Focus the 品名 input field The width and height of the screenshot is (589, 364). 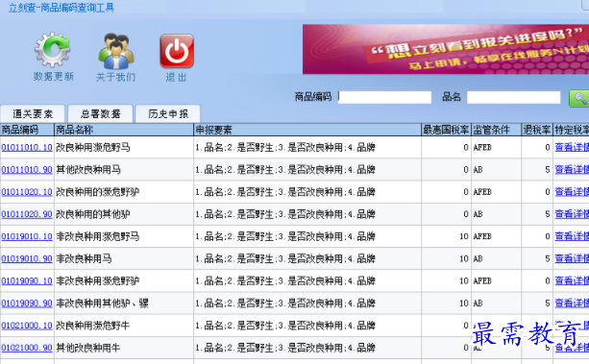click(x=513, y=97)
